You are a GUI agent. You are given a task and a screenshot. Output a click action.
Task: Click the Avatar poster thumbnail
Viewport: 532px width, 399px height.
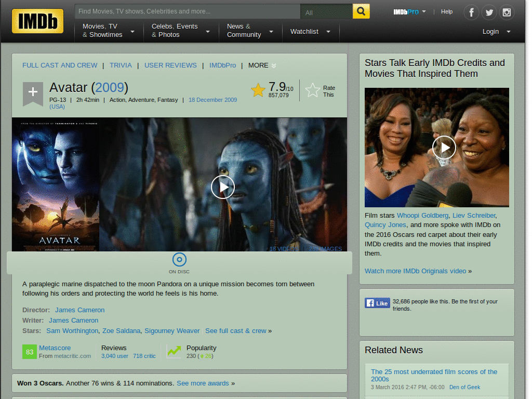56,184
